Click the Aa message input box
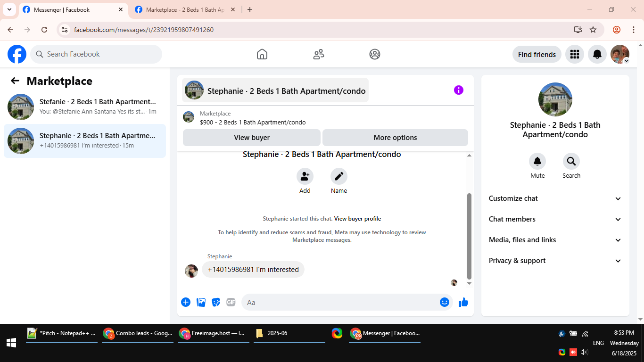 click(340, 302)
